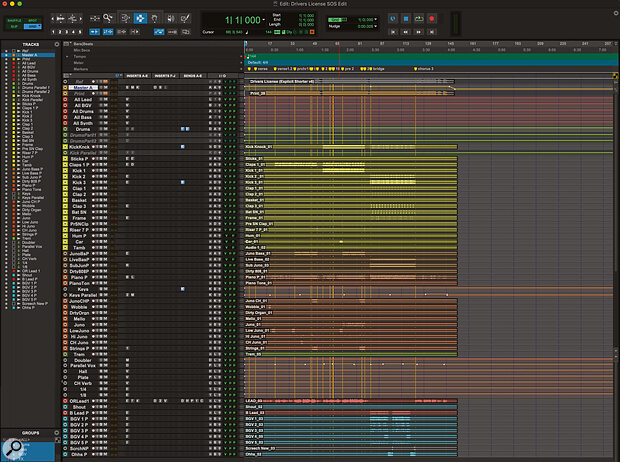Open the Groups list options menu
620x462 pixels.
[57, 433]
